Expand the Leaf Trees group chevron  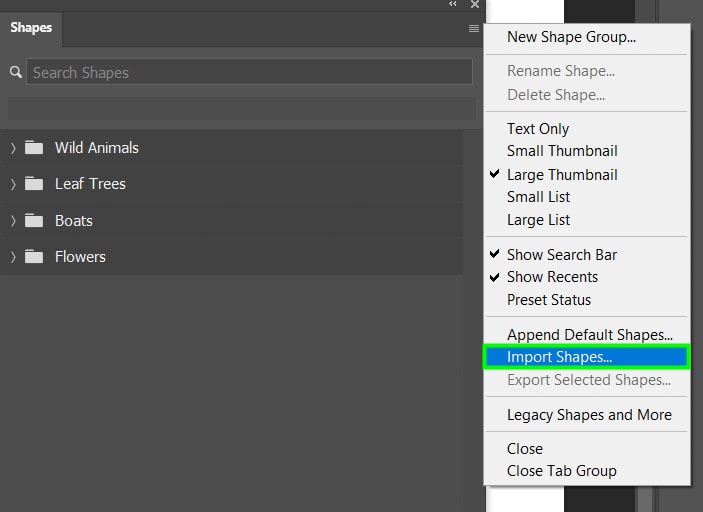coord(13,184)
